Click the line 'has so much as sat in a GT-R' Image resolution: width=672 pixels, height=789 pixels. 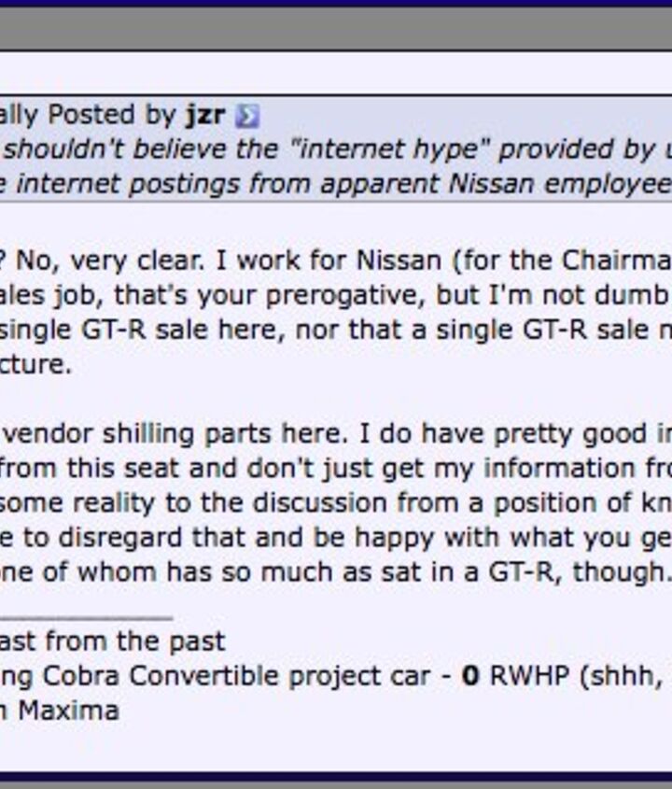point(336,571)
